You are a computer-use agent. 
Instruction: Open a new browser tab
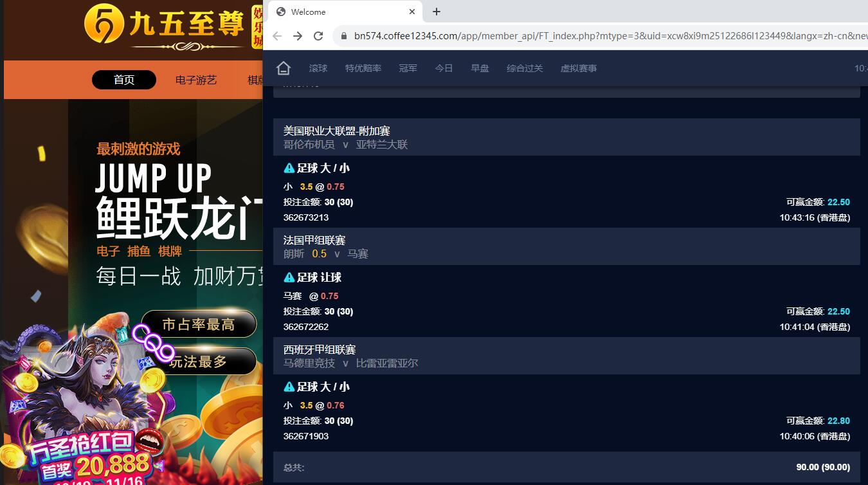437,12
